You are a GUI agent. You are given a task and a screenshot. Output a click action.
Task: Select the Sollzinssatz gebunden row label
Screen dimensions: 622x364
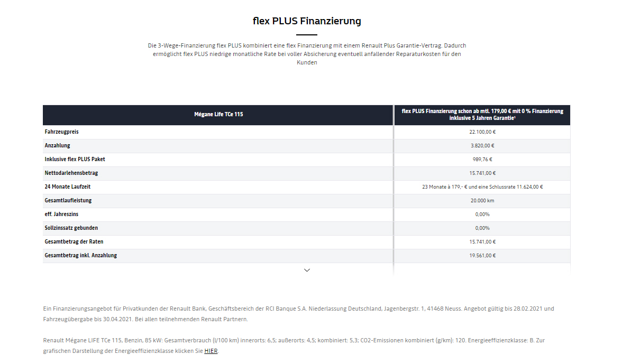(71, 228)
